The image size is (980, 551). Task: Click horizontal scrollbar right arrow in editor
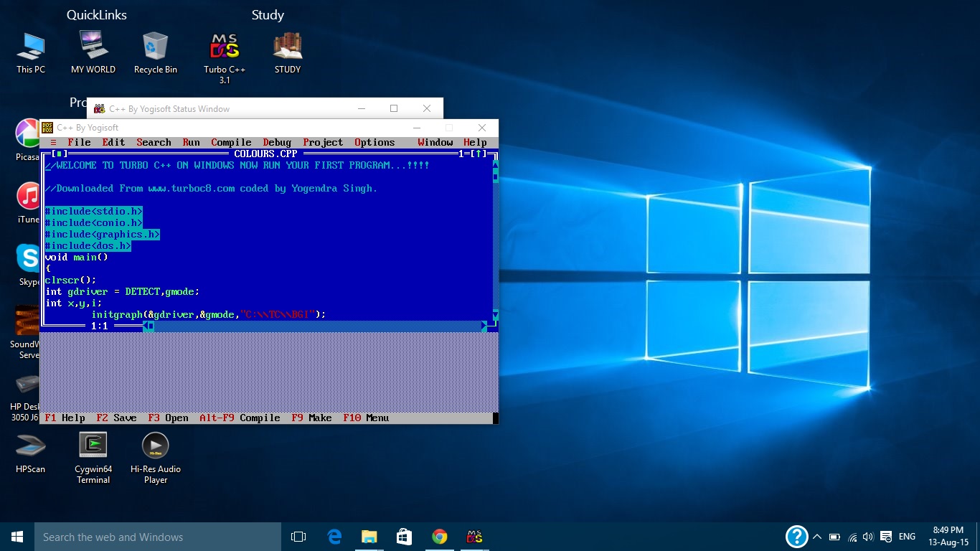tap(484, 326)
